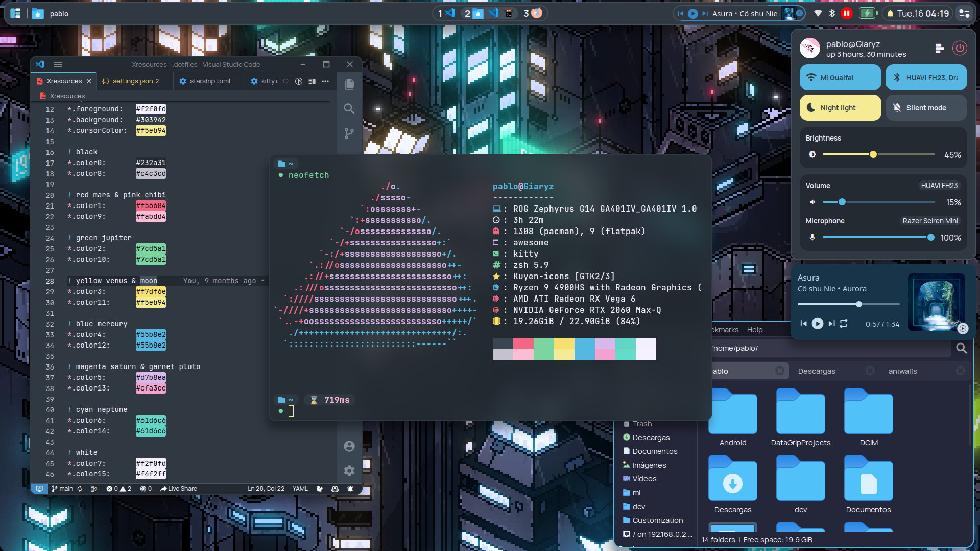Adjust the Microphone slider
Screen dimensions: 980x551
tap(878, 237)
